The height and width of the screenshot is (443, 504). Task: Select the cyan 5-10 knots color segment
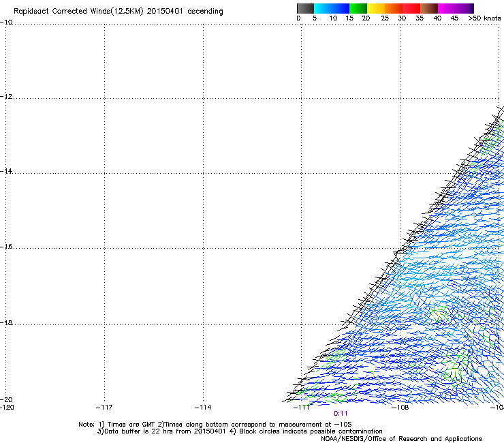(x=323, y=8)
